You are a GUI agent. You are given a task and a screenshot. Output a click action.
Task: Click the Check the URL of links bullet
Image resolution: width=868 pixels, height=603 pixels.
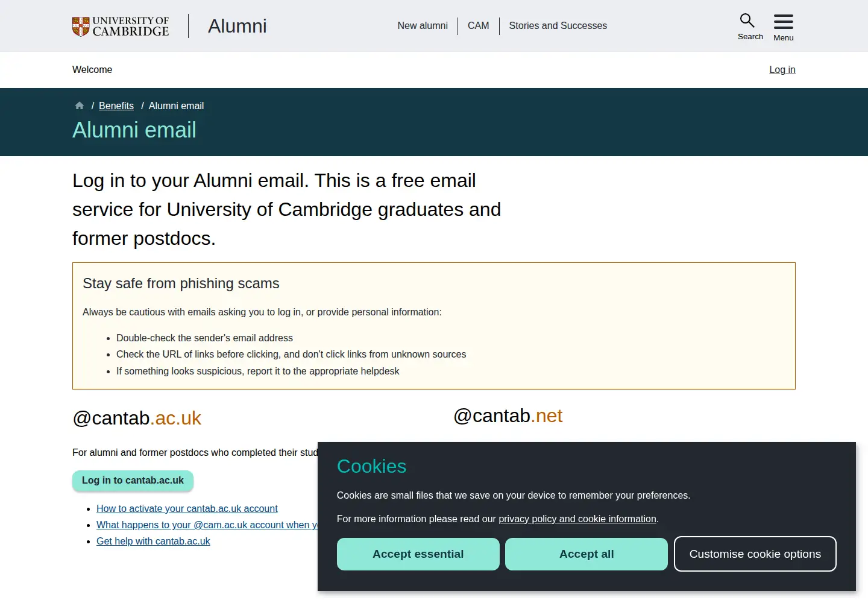(x=291, y=354)
